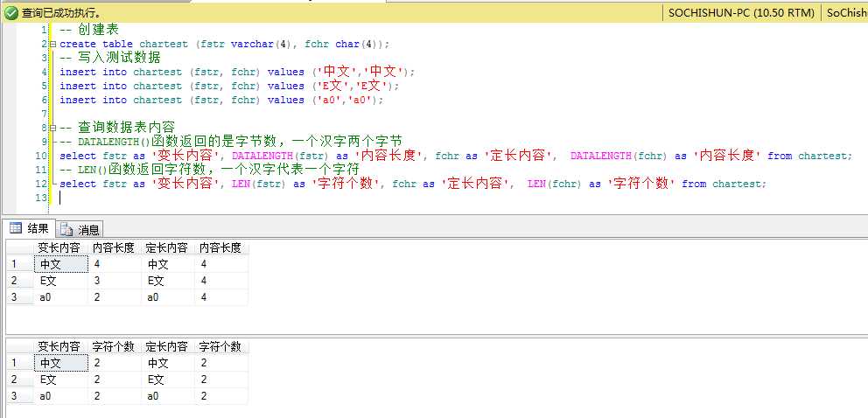Switch to the 结果 tab
This screenshot has height=418, width=868.
pyautogui.click(x=30, y=227)
